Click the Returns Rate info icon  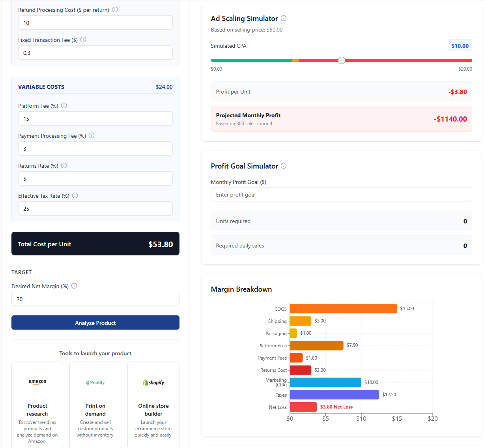(x=64, y=165)
